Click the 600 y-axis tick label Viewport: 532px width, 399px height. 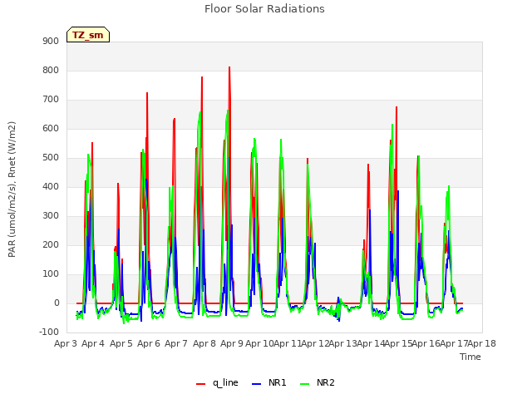coord(51,129)
